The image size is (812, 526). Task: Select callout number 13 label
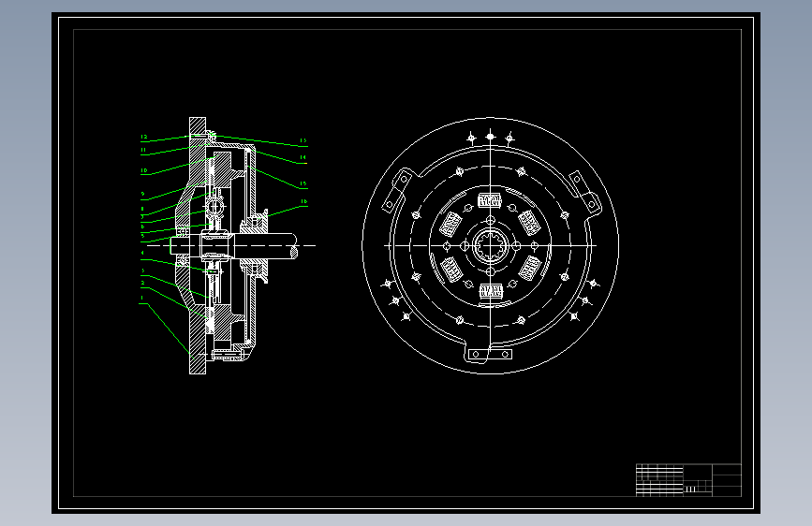click(303, 140)
